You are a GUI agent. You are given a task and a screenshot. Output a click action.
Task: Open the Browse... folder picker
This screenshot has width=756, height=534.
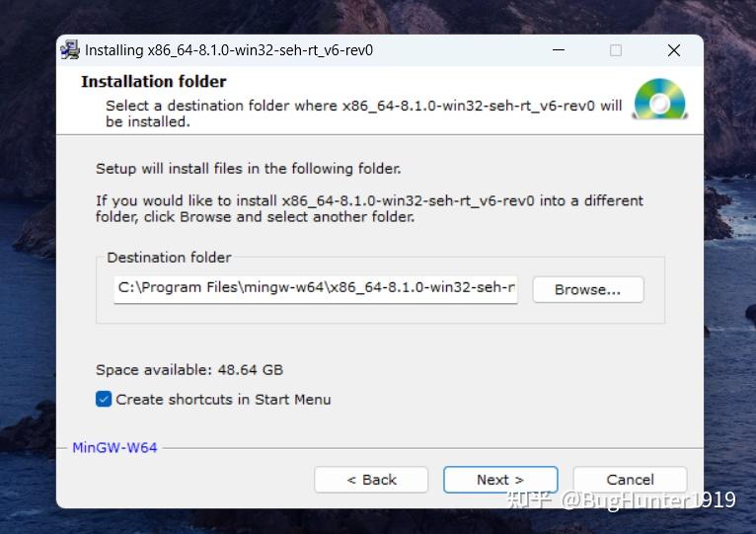click(x=587, y=289)
